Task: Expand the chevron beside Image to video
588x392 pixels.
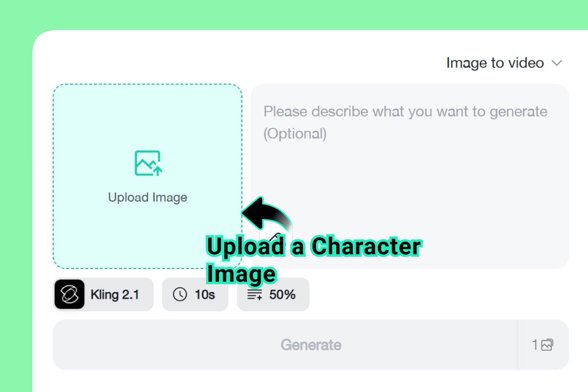Action: point(557,63)
